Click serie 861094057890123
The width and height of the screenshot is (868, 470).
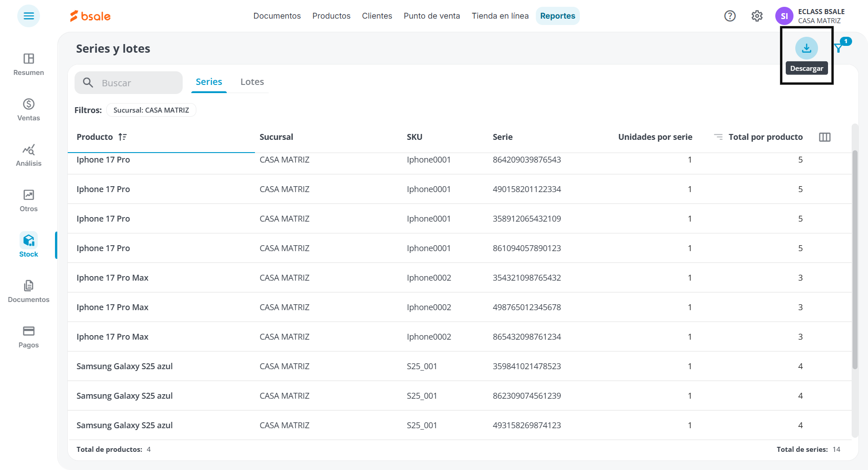click(x=527, y=248)
